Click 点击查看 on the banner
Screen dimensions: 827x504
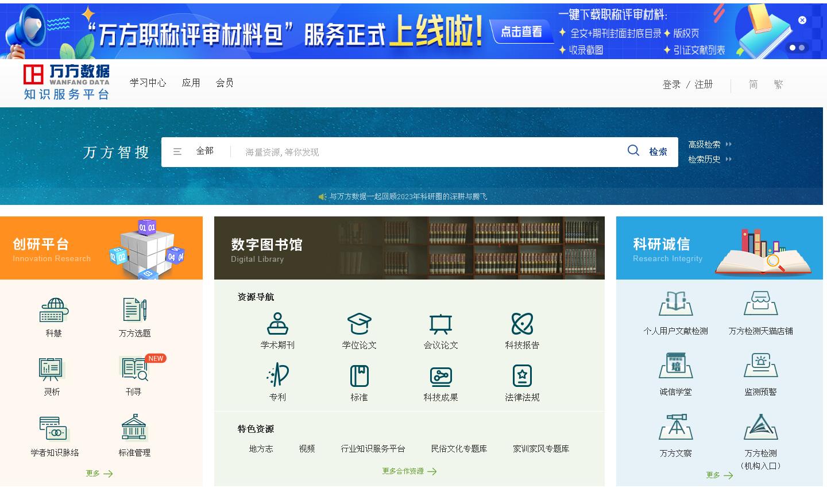pyautogui.click(x=521, y=32)
